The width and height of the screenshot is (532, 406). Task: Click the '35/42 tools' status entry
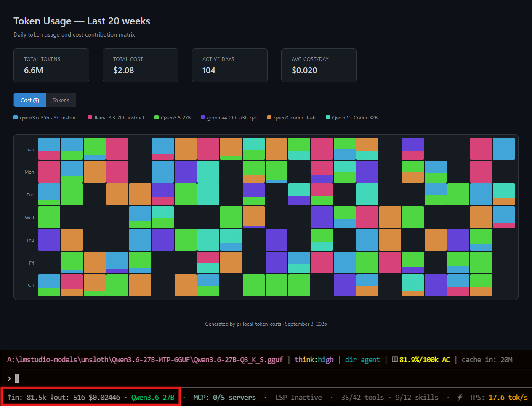pyautogui.click(x=362, y=397)
